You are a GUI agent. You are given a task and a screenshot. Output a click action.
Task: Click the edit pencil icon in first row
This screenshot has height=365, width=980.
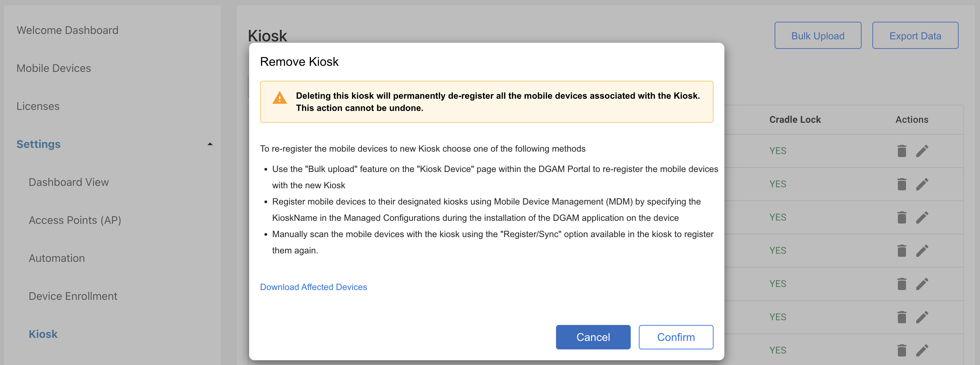(922, 151)
